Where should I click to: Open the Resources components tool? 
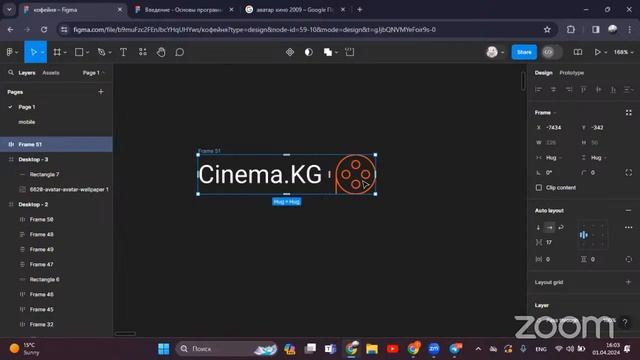[142, 52]
